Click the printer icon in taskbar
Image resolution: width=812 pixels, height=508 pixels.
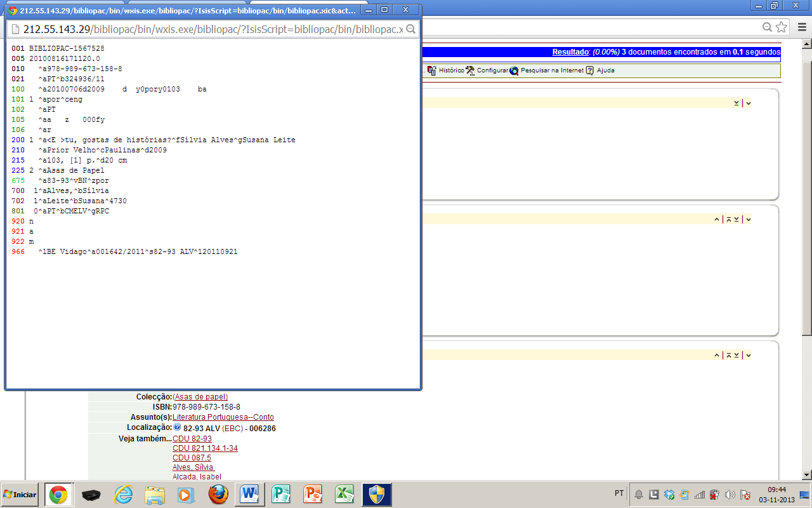(x=91, y=494)
